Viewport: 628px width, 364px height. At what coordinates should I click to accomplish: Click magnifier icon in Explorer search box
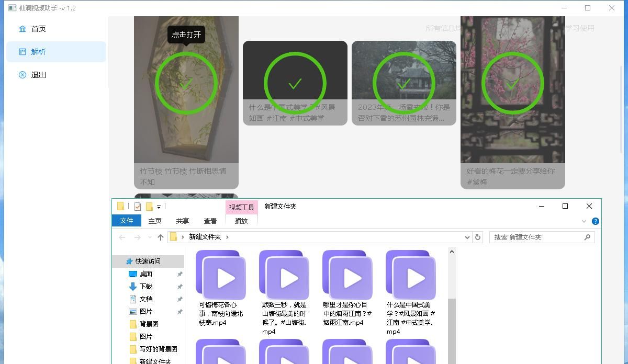click(587, 237)
